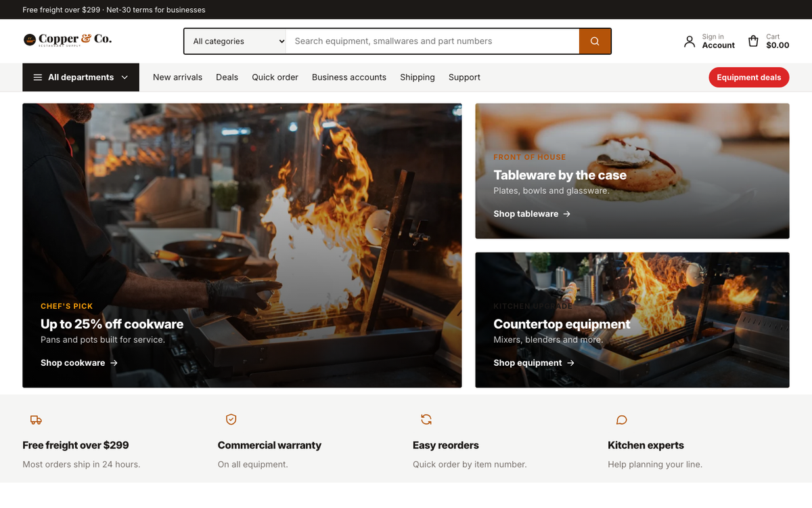Click 'On all equipment.' text

(x=253, y=465)
